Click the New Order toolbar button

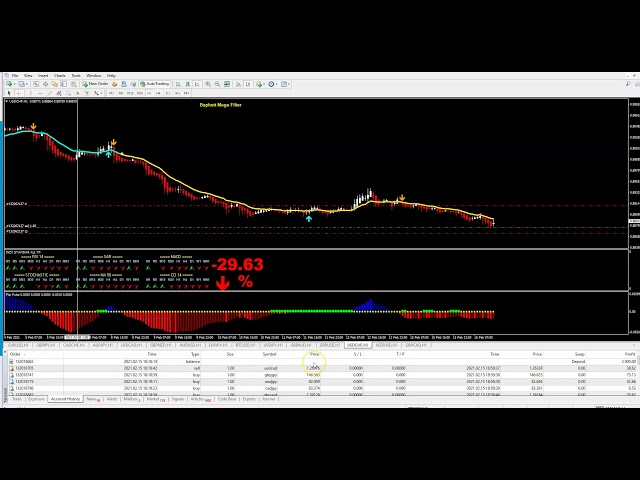(99, 84)
